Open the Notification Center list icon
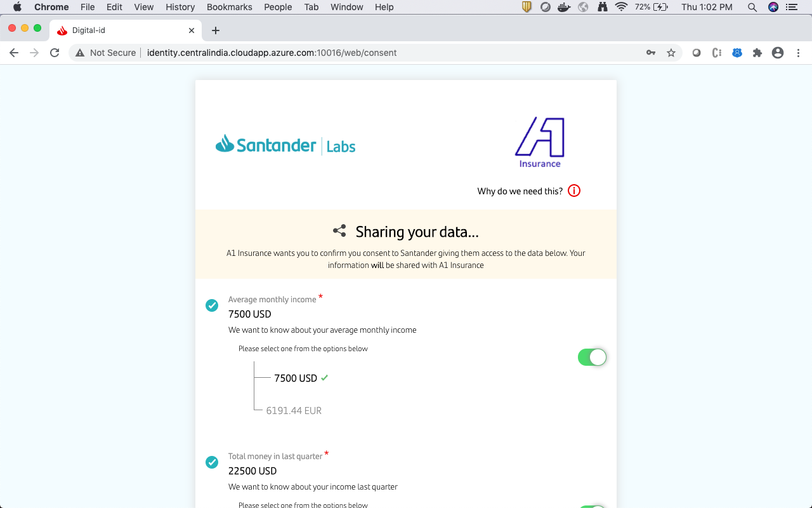 click(x=791, y=7)
